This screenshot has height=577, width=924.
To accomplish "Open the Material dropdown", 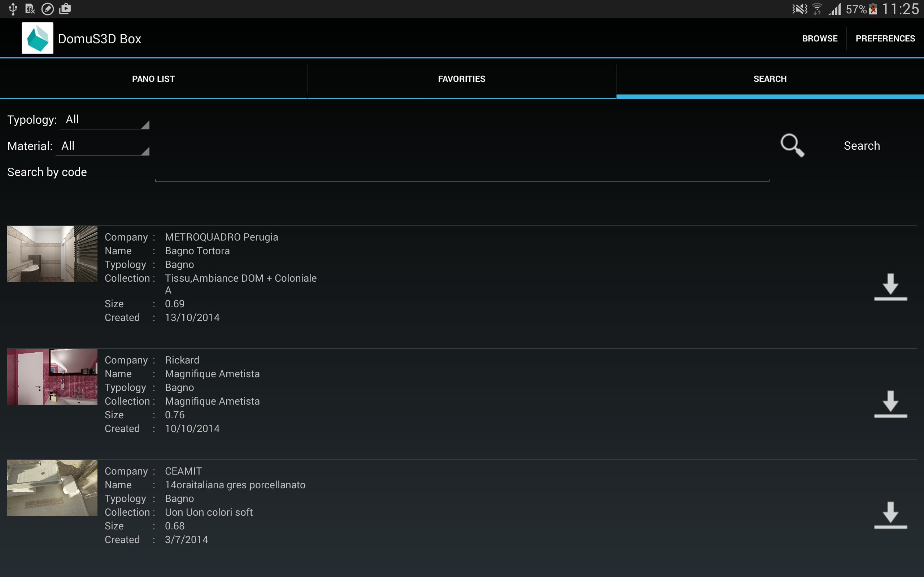I will 103,146.
